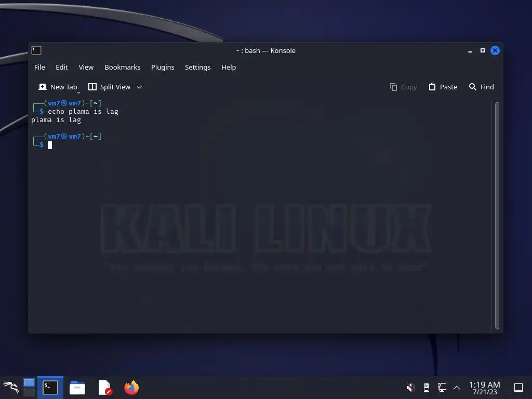Viewport: 532px width, 399px height.
Task: Close the Konsole window
Action: coord(495,50)
